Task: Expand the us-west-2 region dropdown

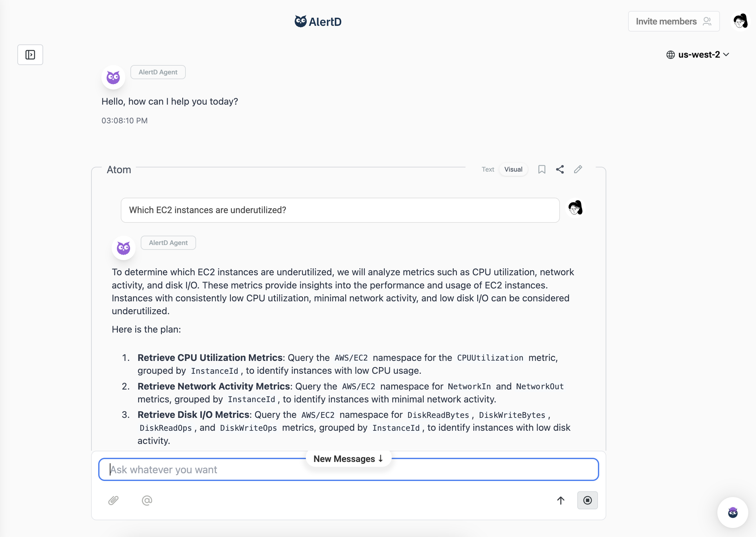Action: pyautogui.click(x=726, y=54)
